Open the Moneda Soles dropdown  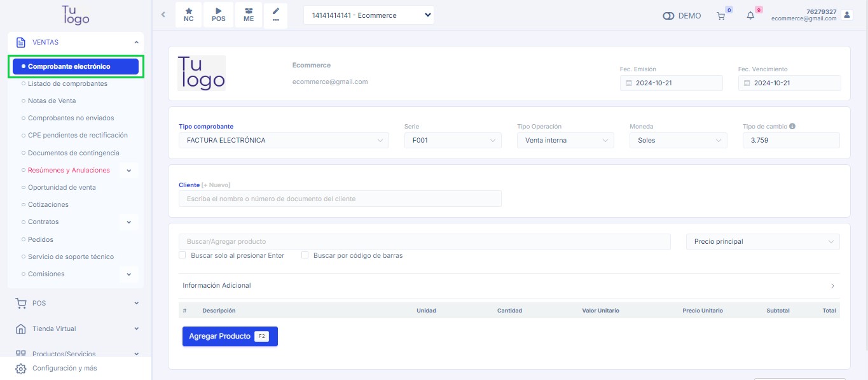[677, 141]
